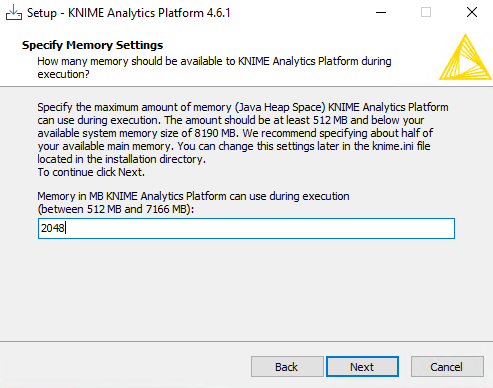Viewport: 493px width, 388px height.
Task: Minimize the setup window
Action: [381, 13]
